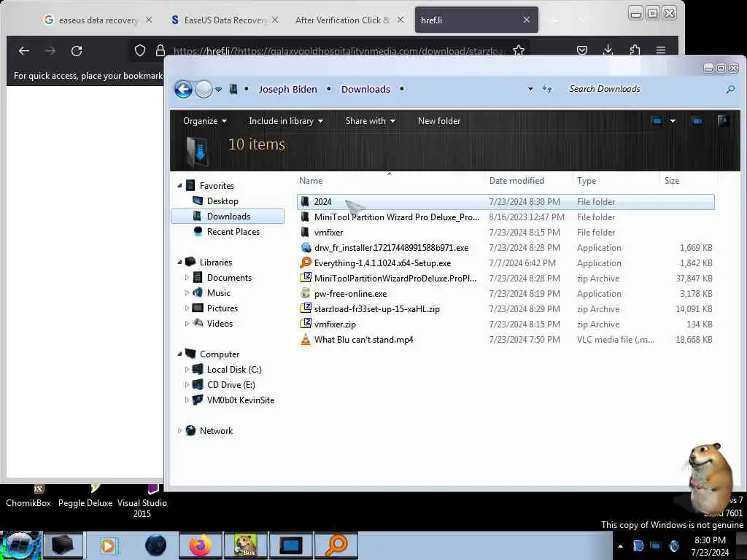Select Downloads in address breadcrumb
Screen dimensions: 747x560
365,89
